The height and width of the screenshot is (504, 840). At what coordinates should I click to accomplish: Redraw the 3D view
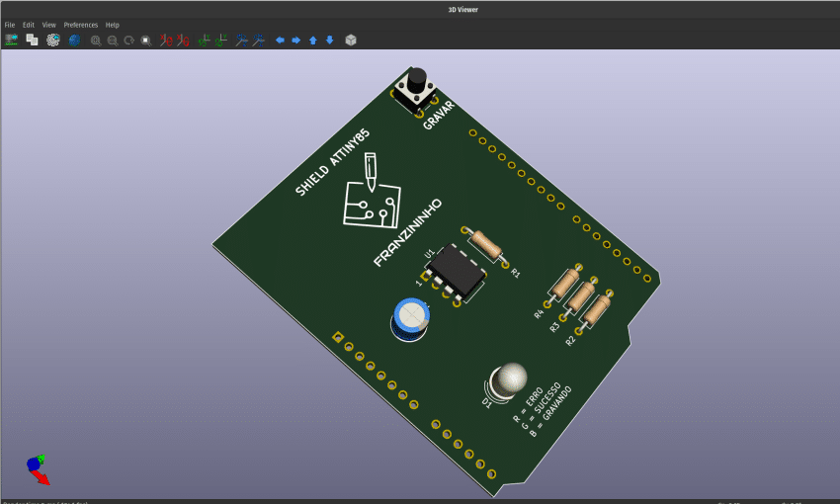128,41
